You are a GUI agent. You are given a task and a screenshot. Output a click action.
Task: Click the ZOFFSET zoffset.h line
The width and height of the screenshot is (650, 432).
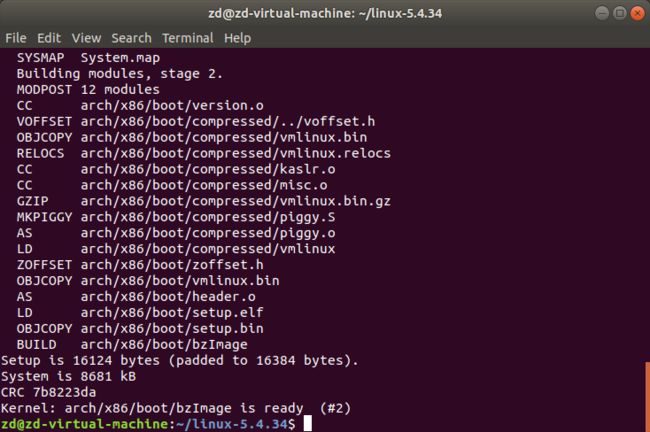tap(140, 265)
